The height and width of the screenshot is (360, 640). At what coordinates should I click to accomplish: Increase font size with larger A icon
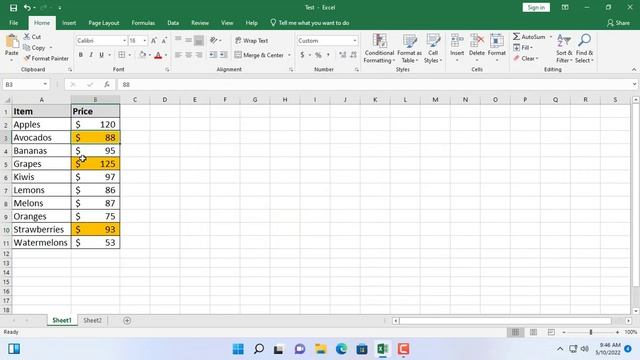[153, 41]
